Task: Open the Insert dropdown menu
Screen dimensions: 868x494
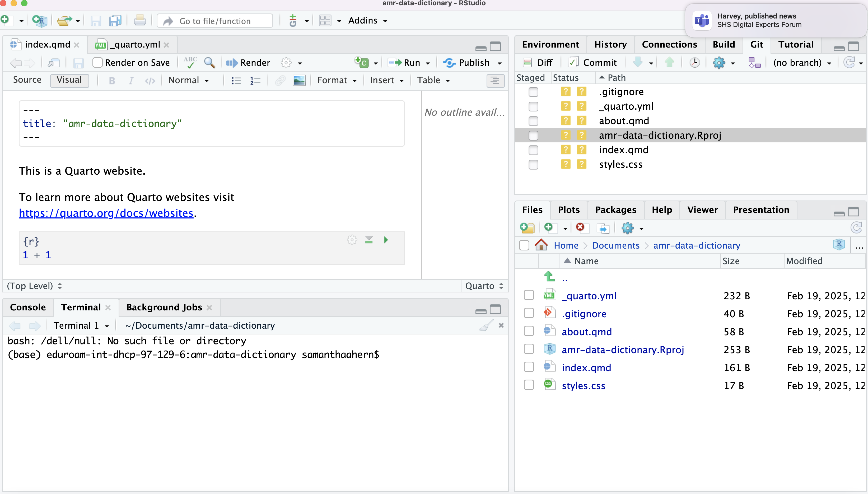Action: (387, 80)
